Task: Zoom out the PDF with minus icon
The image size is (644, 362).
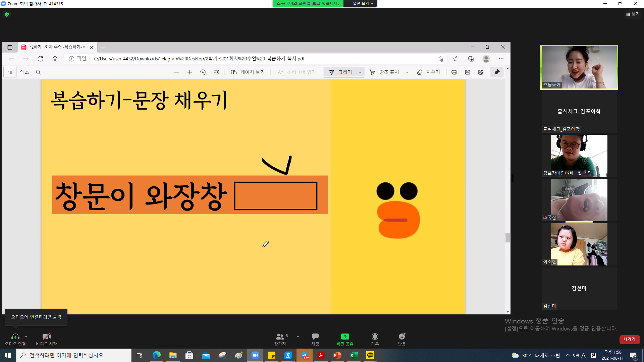Action: point(176,72)
